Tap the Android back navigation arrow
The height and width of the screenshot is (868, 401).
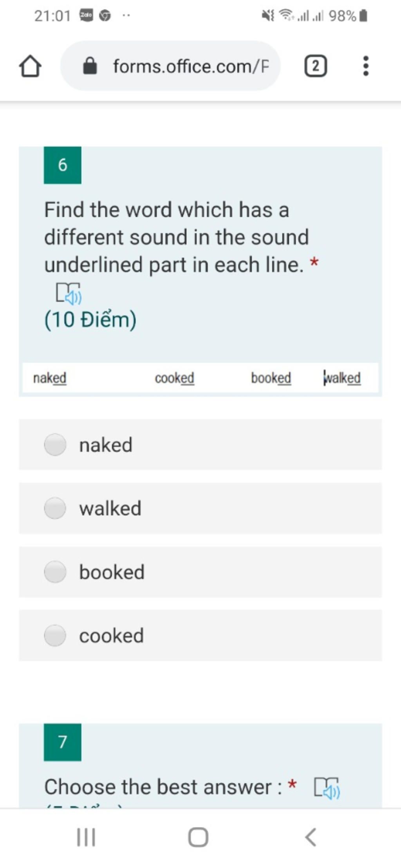pyautogui.click(x=311, y=837)
